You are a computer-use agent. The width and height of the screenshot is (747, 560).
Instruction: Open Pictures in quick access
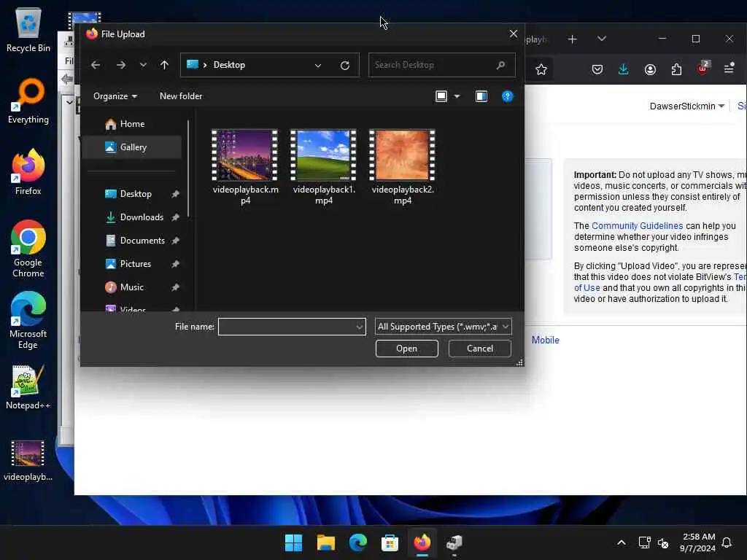[135, 264]
